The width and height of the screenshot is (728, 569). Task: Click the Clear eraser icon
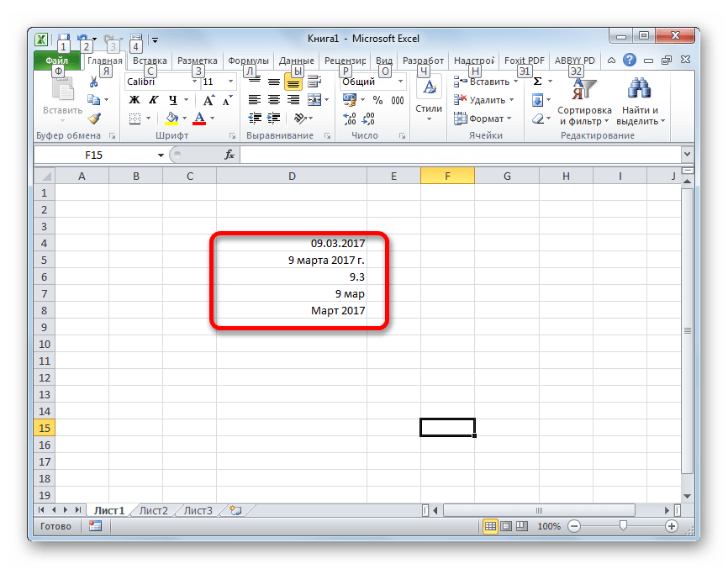538,119
